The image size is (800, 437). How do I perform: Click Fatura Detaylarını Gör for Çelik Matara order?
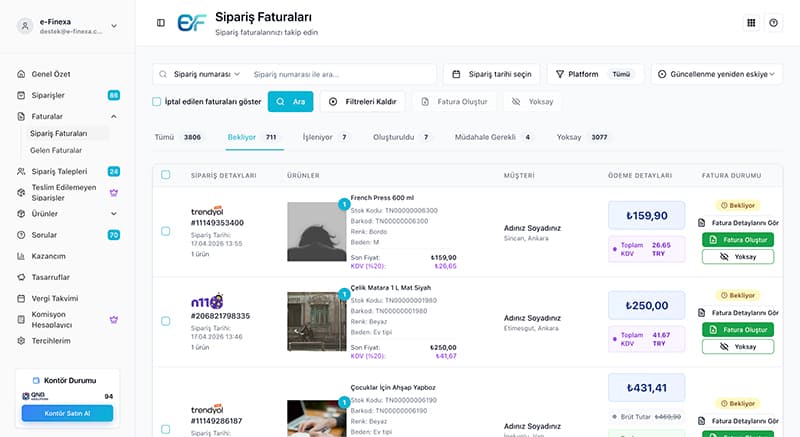coord(738,313)
